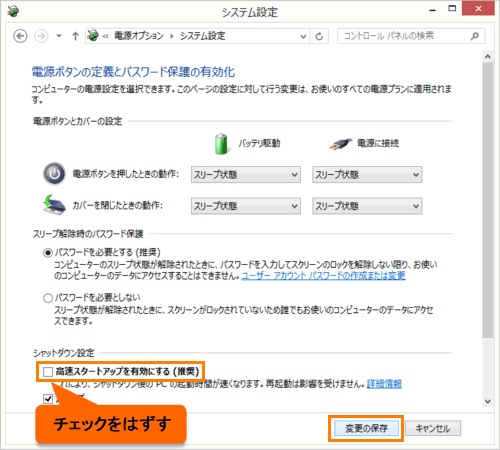
Task: Uncheck 高速スタートアップを有効にする checkbox
Action: [48, 371]
